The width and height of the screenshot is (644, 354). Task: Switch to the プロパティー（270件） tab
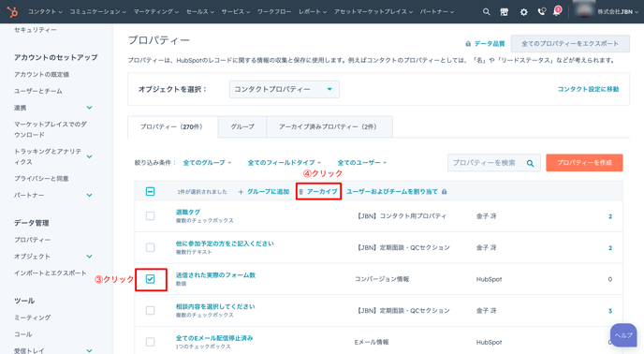point(172,127)
